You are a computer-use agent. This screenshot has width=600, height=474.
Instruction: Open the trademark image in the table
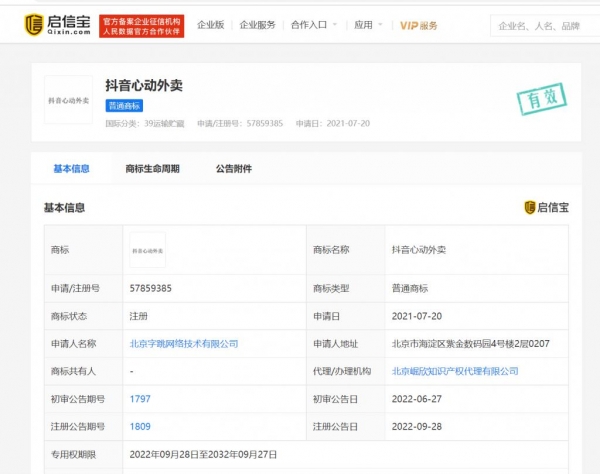[148, 250]
